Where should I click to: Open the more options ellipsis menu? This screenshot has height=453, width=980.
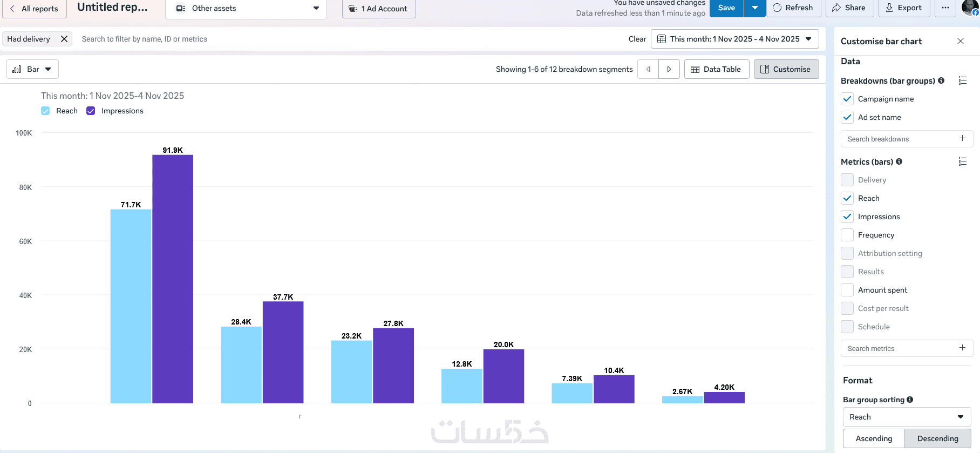tap(945, 8)
